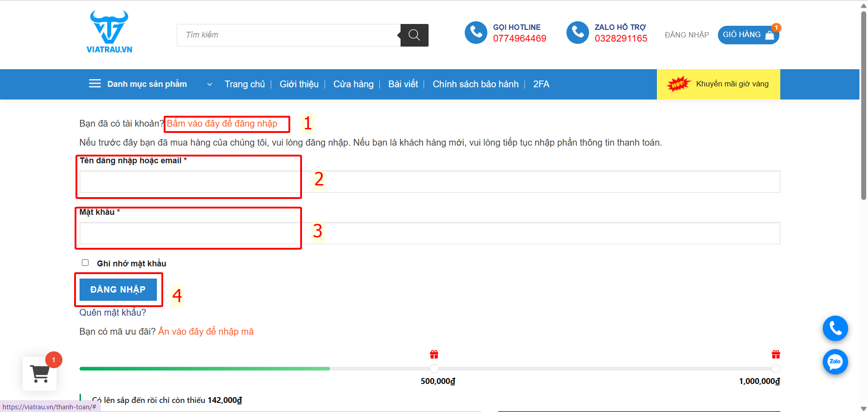Click the floating blue phone call button
This screenshot has width=868, height=412.
[x=835, y=328]
